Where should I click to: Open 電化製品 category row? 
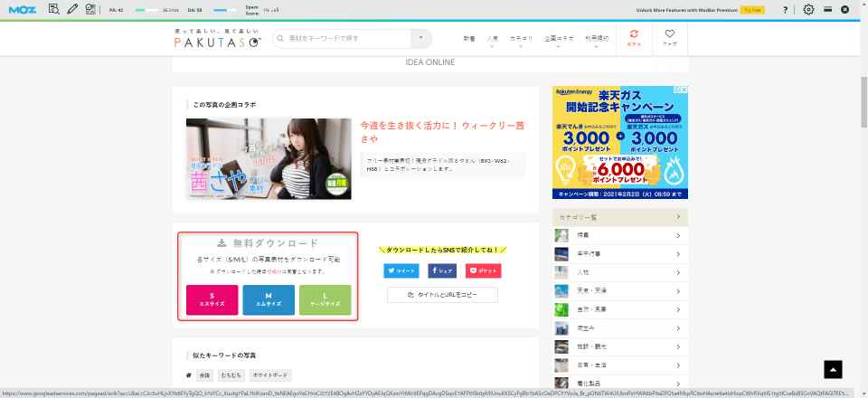coord(620,383)
